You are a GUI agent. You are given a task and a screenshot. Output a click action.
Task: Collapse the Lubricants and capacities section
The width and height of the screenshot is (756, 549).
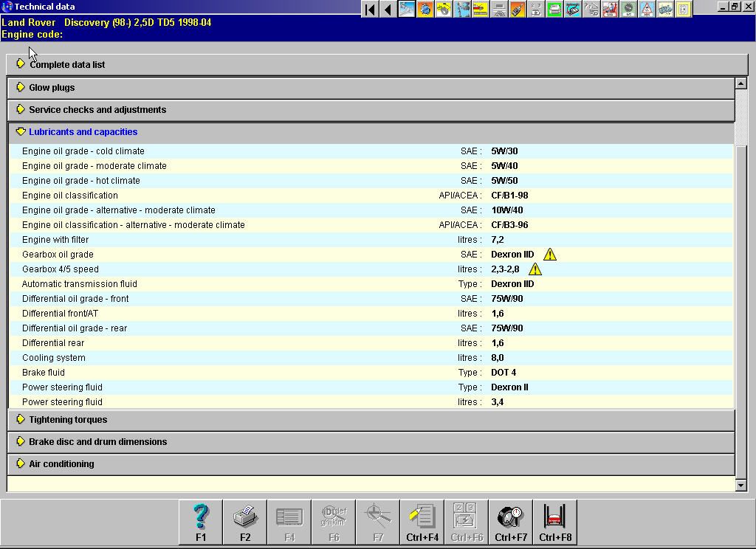pyautogui.click(x=371, y=132)
